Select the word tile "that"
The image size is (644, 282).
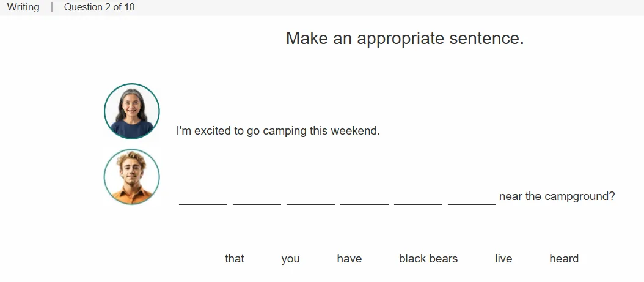[x=235, y=259]
